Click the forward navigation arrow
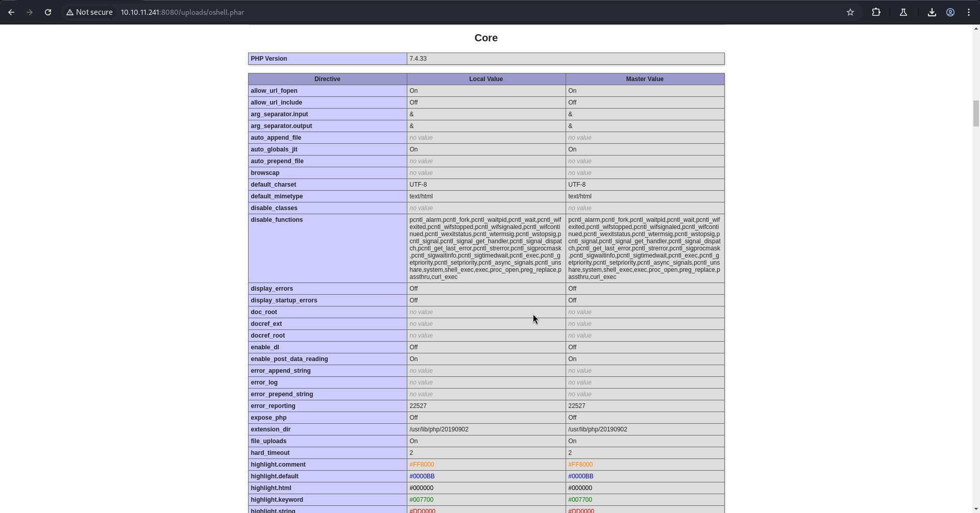Screen dimensions: 980x513 pyautogui.click(x=30, y=12)
